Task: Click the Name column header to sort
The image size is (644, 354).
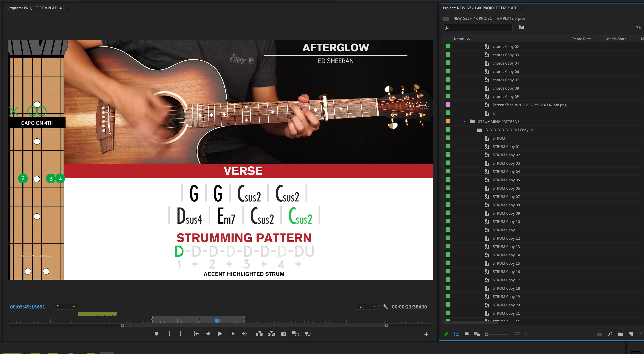Action: tap(459, 39)
